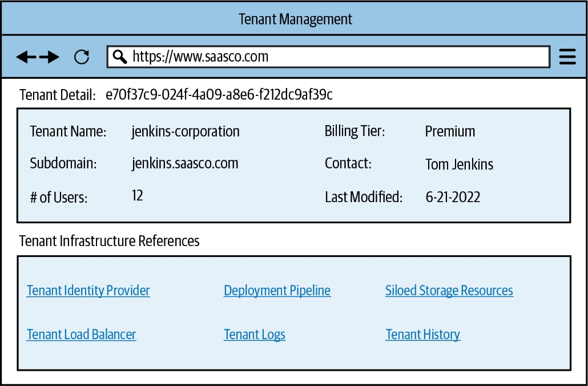Reload the page with the refresh icon

pyautogui.click(x=82, y=57)
